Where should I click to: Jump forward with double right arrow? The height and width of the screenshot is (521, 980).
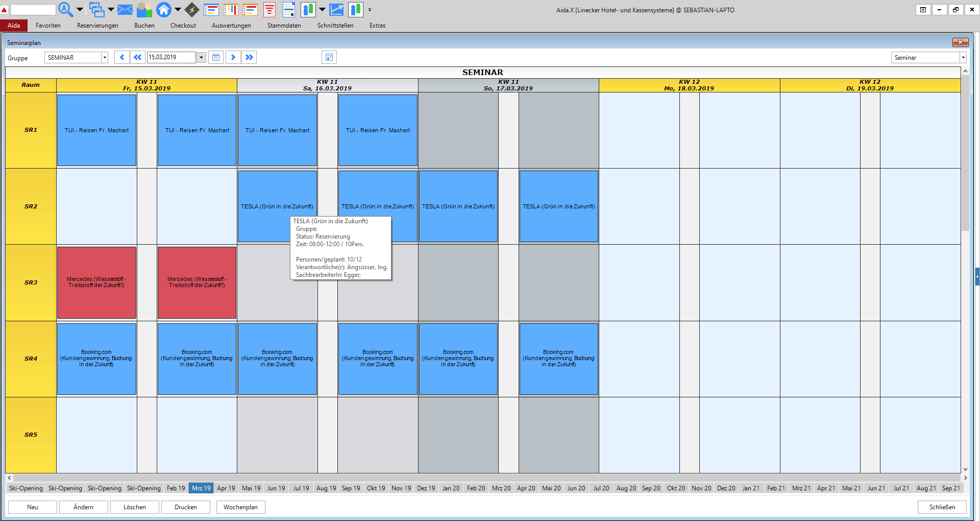pos(249,57)
